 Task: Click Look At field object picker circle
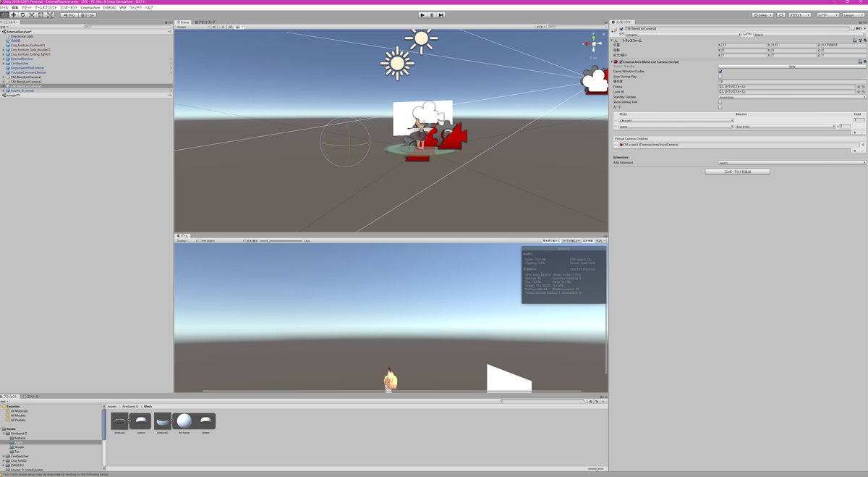[859, 91]
